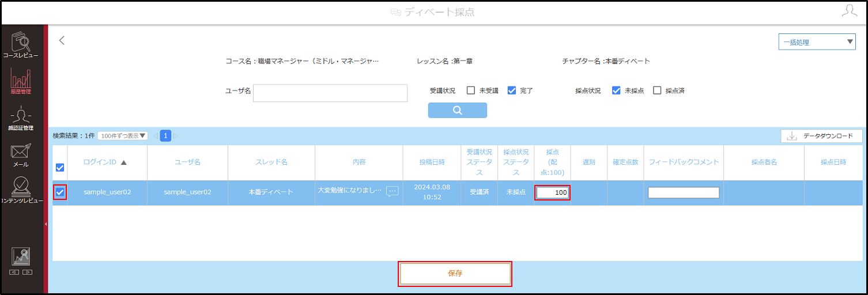
Task: Click the ユーザ名 search input field
Action: 330,93
